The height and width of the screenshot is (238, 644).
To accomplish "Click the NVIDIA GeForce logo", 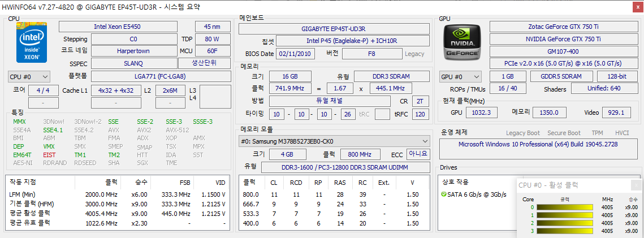I will 463,41.
